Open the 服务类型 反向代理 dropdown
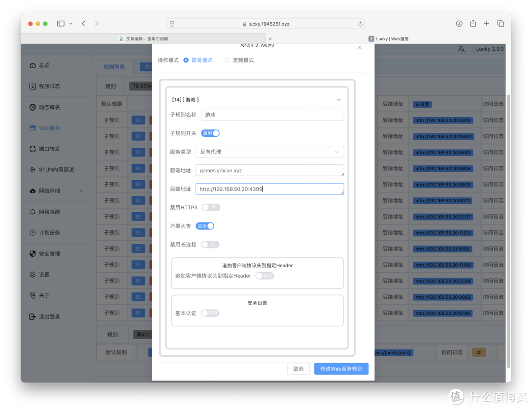 click(270, 152)
